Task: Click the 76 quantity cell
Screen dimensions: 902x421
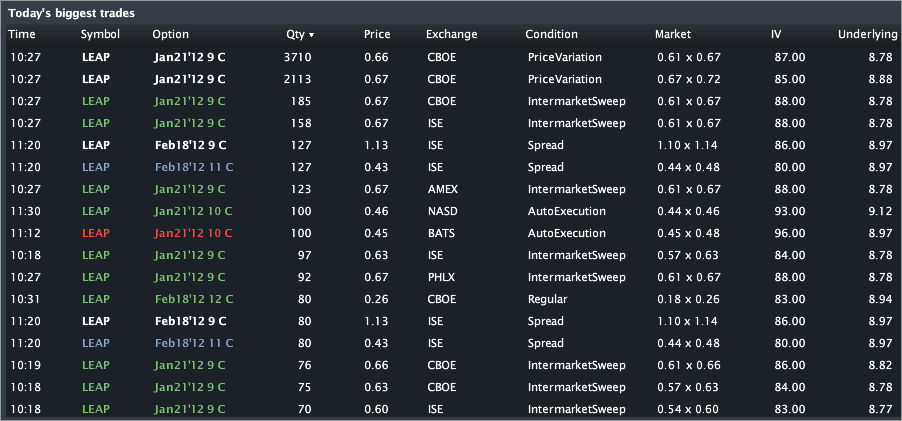Action: click(x=304, y=365)
